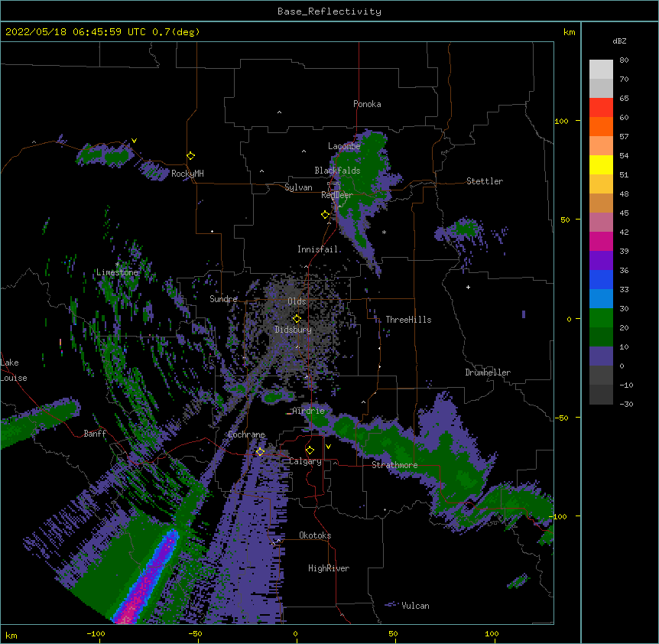Image resolution: width=659 pixels, height=644 pixels.
Task: Click the Lake Louise label
Action: [14, 370]
